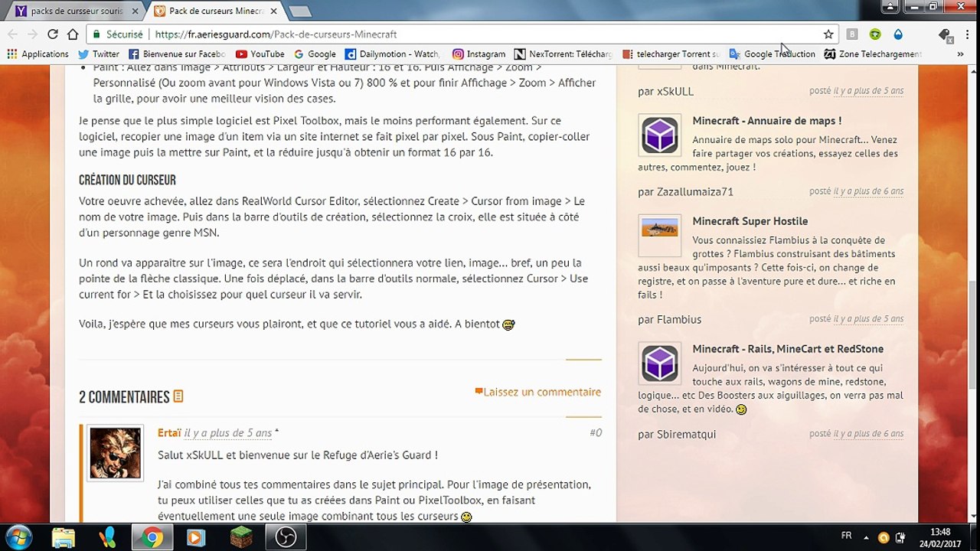Viewport: 980px width, 551px height.
Task: Click the icon next to '2 Commentaires'
Action: point(178,396)
